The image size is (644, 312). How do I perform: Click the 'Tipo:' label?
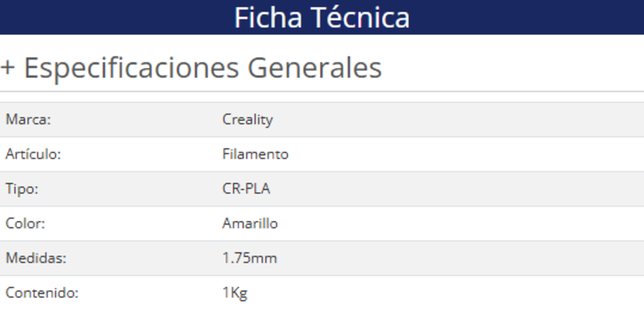(x=22, y=189)
